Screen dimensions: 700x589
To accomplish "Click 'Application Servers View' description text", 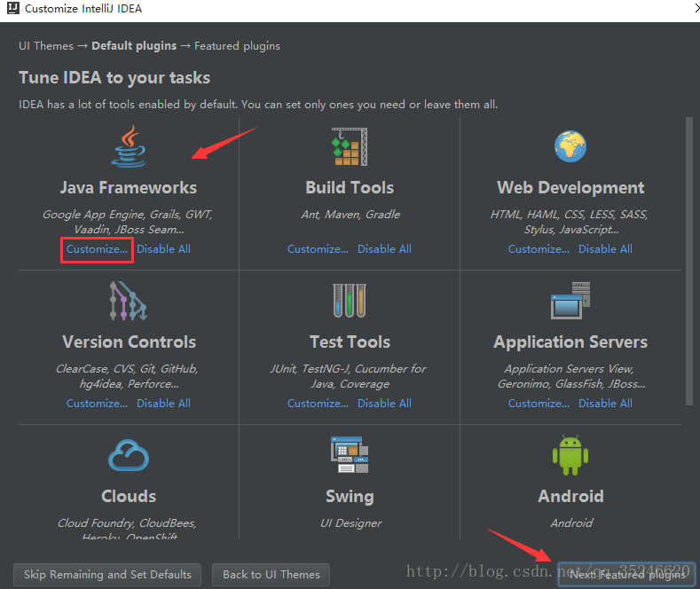I will point(569,369).
